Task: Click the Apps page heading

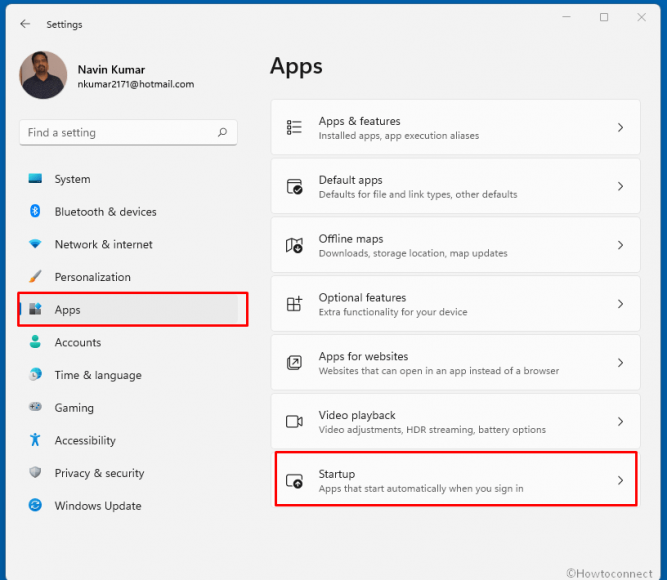Action: coord(296,67)
